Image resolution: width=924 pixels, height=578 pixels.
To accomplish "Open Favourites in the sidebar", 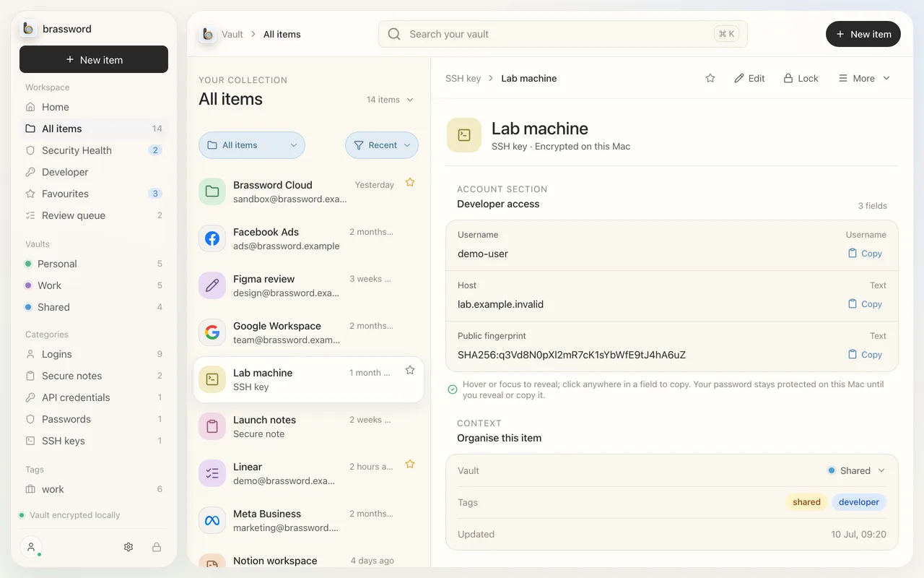I will pos(94,194).
